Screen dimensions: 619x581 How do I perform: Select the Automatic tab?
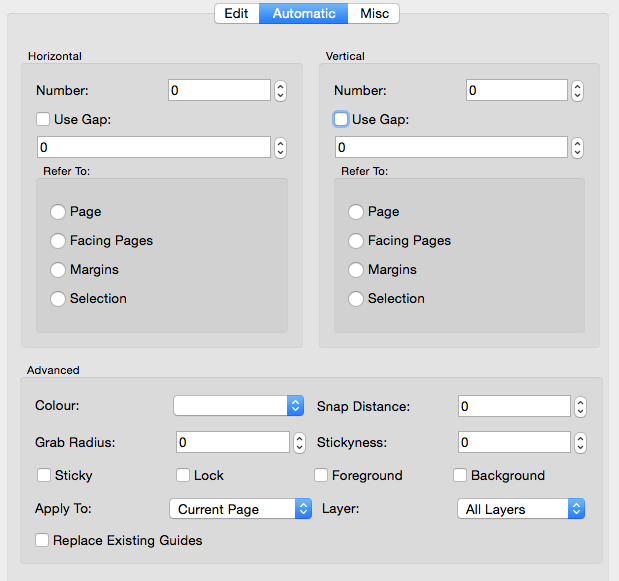click(x=303, y=14)
